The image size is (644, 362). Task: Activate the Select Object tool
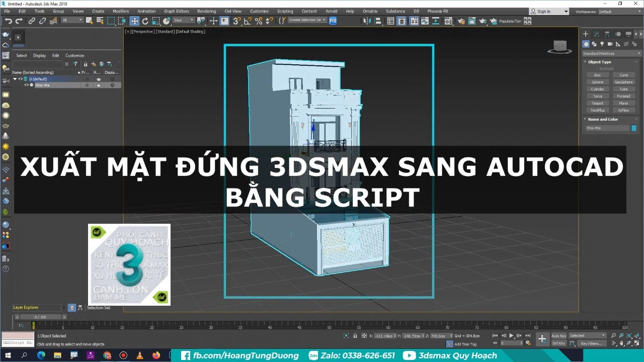pos(89,21)
